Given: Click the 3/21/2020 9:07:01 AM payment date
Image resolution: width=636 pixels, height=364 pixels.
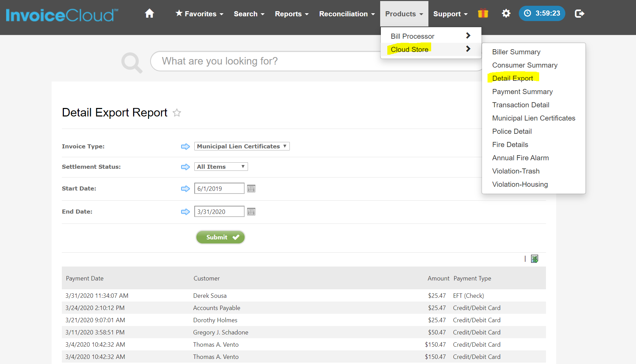Looking at the screenshot, I should point(95,320).
